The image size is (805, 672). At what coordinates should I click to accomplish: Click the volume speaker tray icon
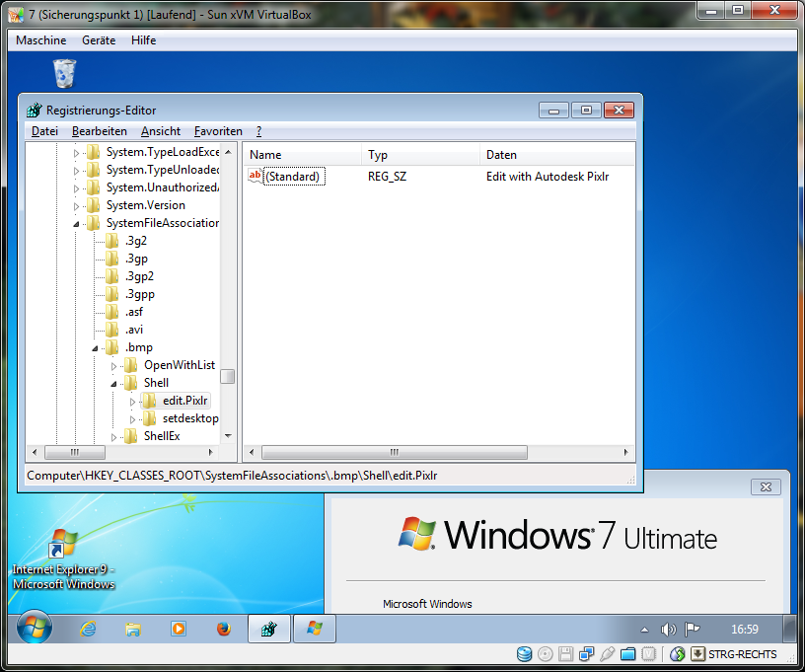pyautogui.click(x=668, y=630)
